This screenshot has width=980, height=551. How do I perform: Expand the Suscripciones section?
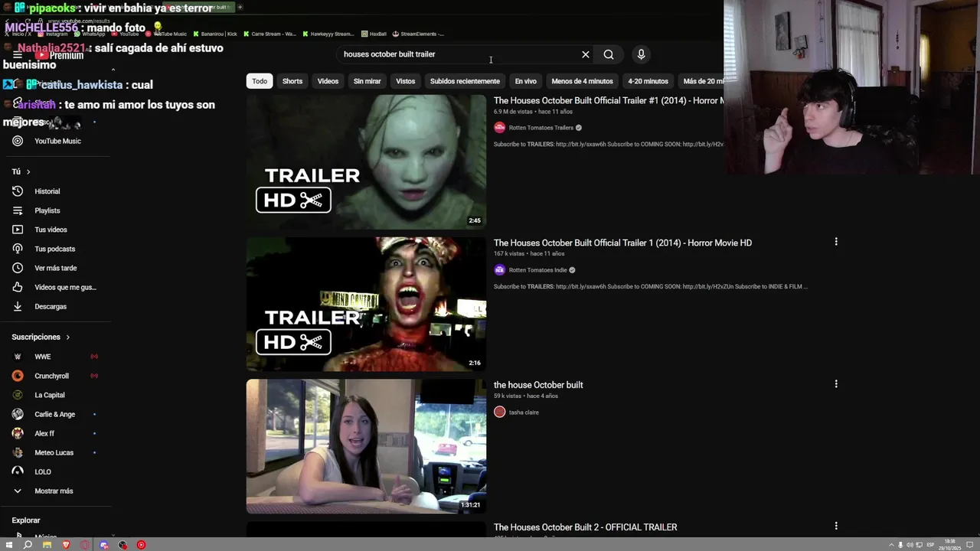pos(41,337)
